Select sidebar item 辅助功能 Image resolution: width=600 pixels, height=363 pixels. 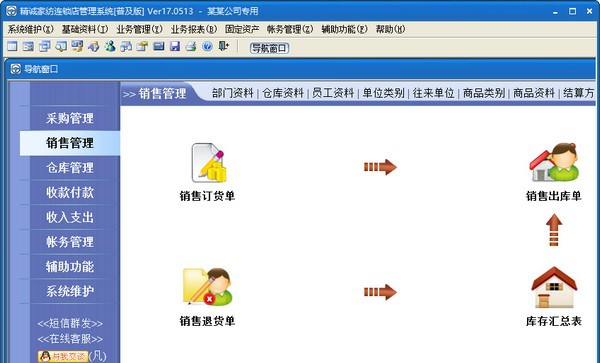tap(70, 267)
